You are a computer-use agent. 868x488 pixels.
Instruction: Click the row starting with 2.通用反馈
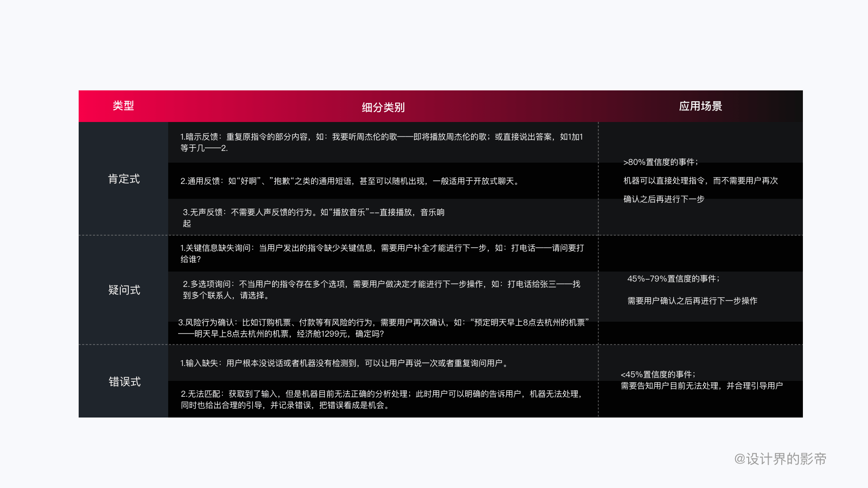[383, 181]
